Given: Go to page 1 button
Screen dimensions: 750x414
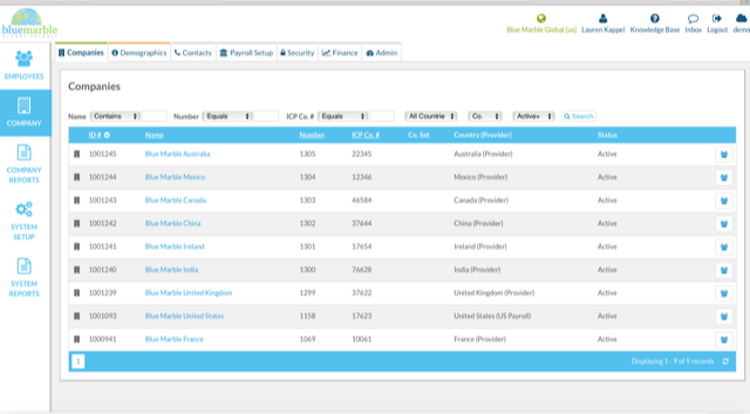Looking at the screenshot, I should click(78, 361).
